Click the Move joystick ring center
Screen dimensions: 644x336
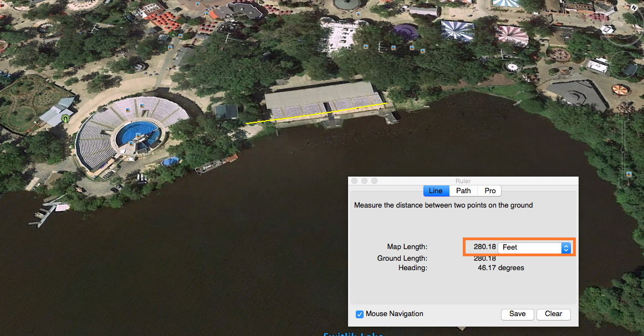pyautogui.click(x=623, y=64)
